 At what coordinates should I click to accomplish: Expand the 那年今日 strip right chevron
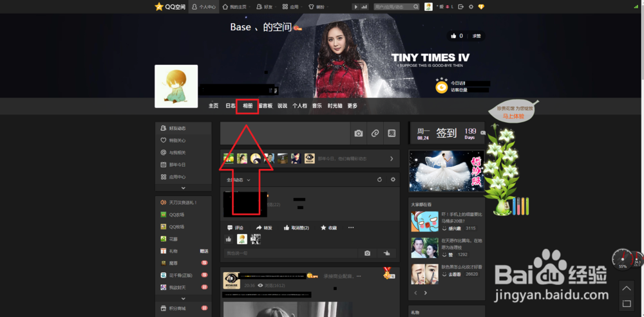tap(392, 159)
